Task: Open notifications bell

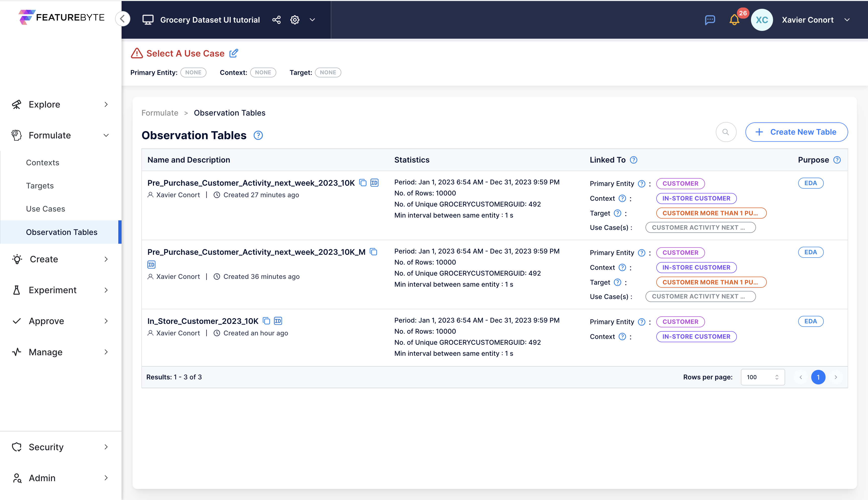Action: point(734,20)
